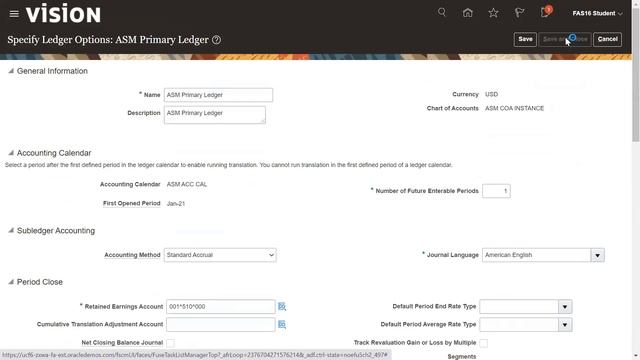640x360 pixels.
Task: Collapse the General Information section
Action: tap(11, 71)
